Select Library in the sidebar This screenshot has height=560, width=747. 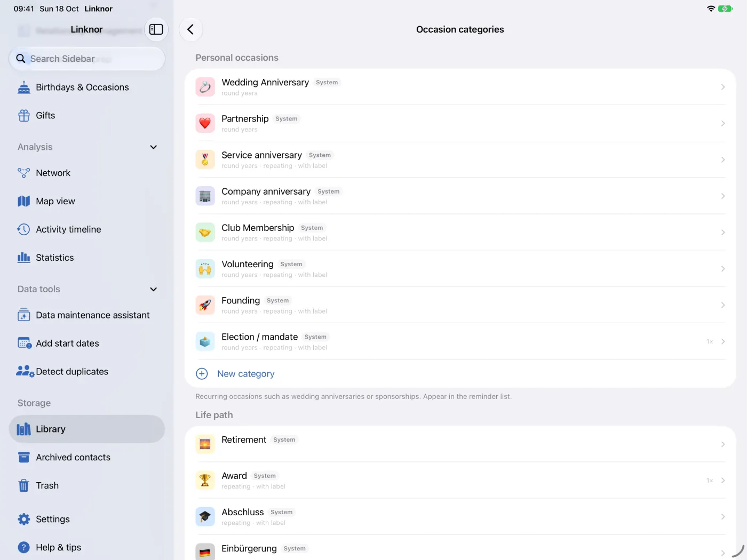86,429
